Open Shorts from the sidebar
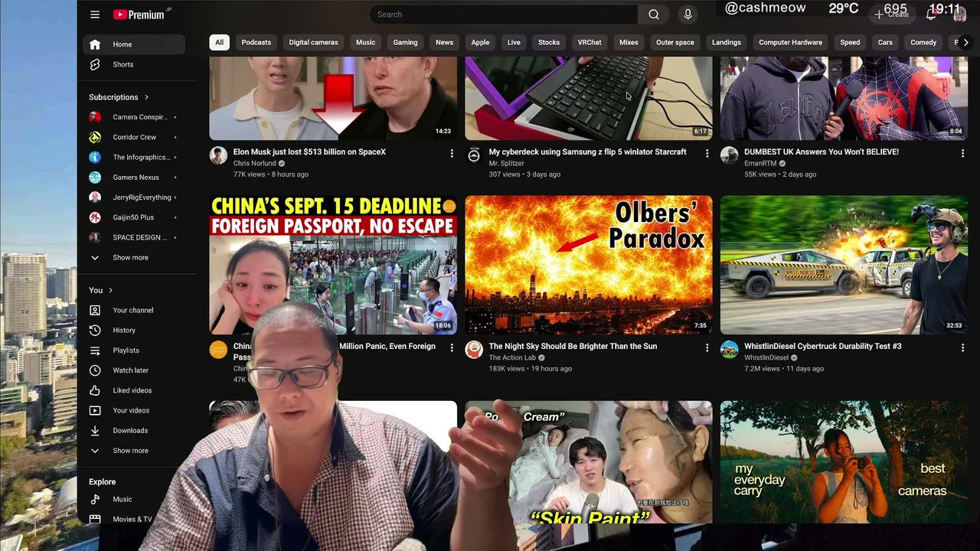The image size is (980, 551). (134, 64)
